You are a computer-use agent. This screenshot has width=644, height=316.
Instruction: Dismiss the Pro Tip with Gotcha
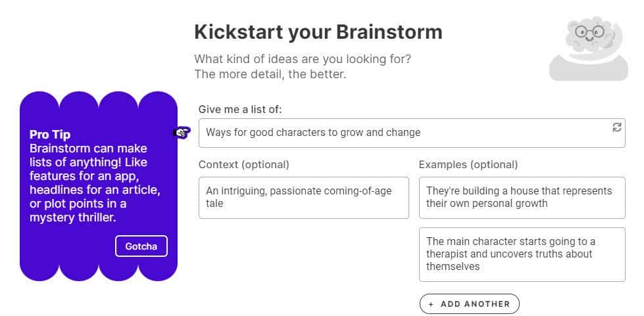141,246
